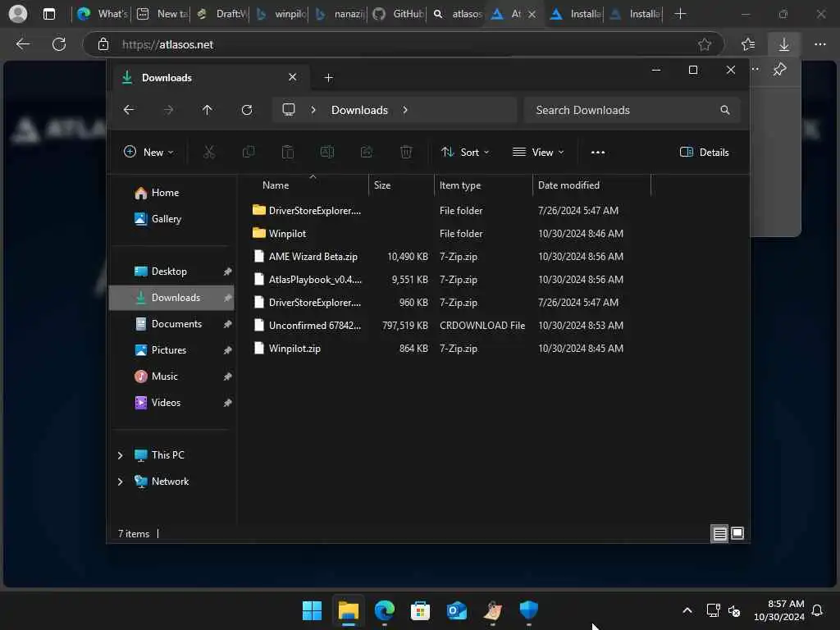The width and height of the screenshot is (840, 630).
Task: Click the Cut scissors icon in Explorer toolbar
Action: point(209,152)
